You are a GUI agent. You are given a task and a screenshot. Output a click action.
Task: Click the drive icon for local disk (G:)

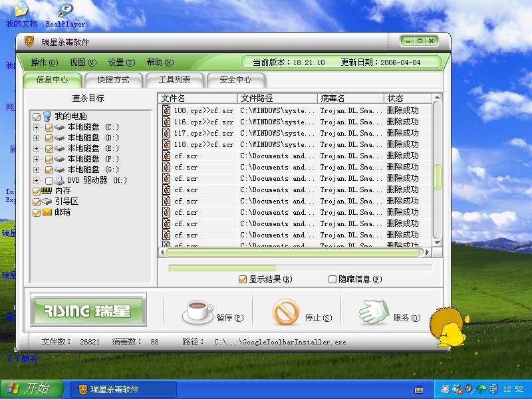click(x=59, y=170)
